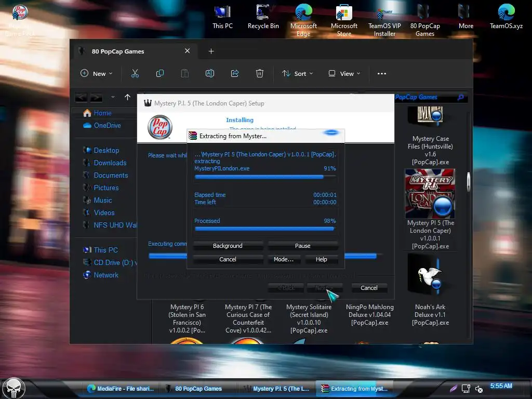Click the MysteryPILondon.exe 91% progress bar
The width and height of the screenshot is (532, 399).
pyautogui.click(x=265, y=177)
